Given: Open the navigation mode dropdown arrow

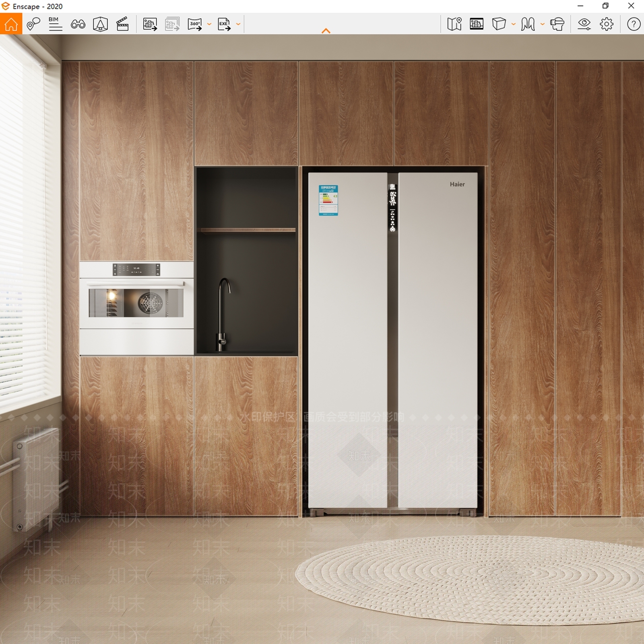Looking at the screenshot, I should (542, 24).
